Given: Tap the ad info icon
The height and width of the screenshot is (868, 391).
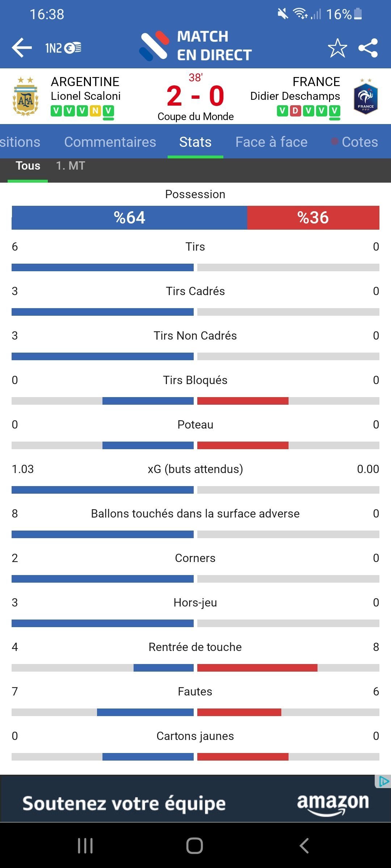Looking at the screenshot, I should pyautogui.click(x=383, y=782).
